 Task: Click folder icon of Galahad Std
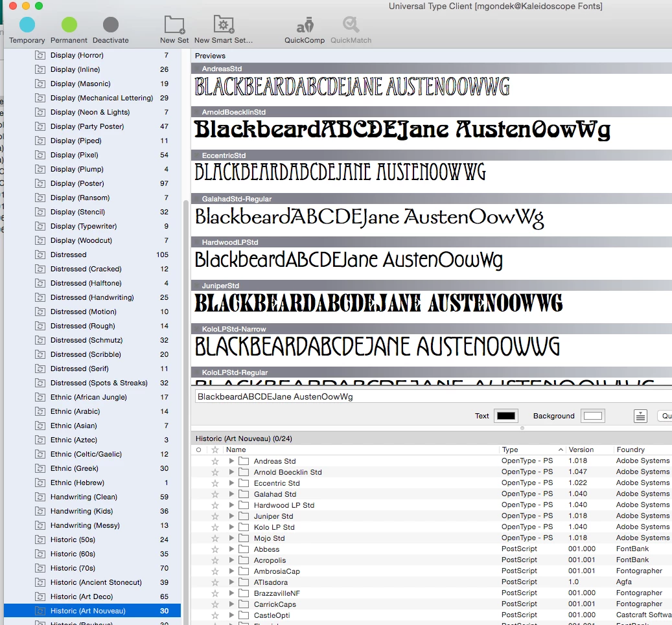(244, 494)
